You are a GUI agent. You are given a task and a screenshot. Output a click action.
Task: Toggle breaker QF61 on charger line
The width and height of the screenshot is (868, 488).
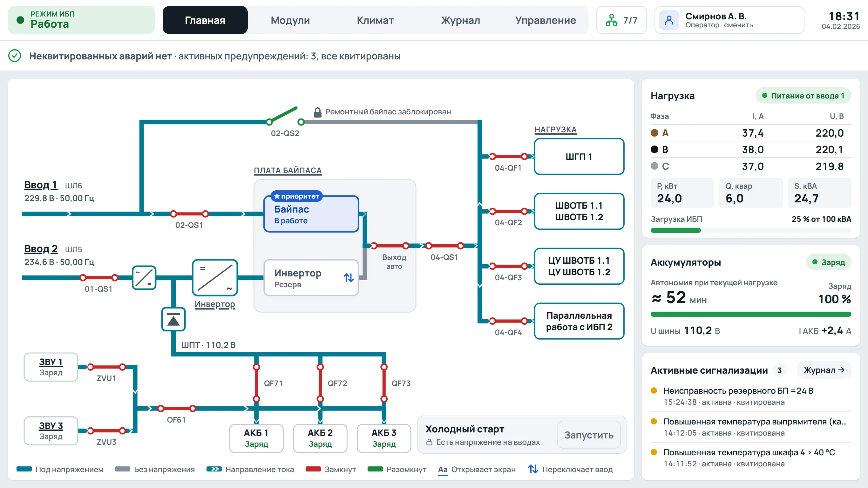177,409
